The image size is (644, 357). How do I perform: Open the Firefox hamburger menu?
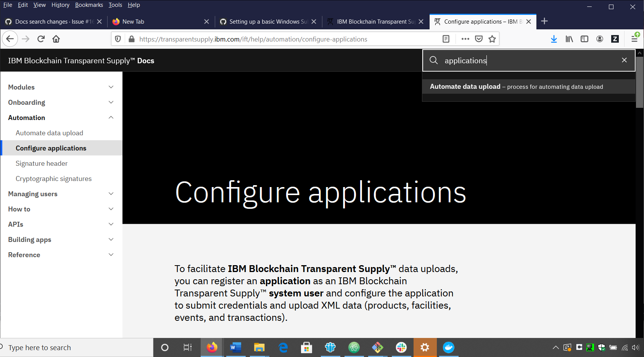(634, 39)
